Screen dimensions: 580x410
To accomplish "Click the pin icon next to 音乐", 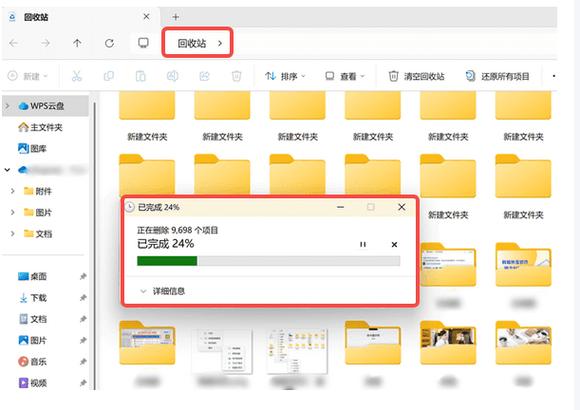I will coord(83,362).
